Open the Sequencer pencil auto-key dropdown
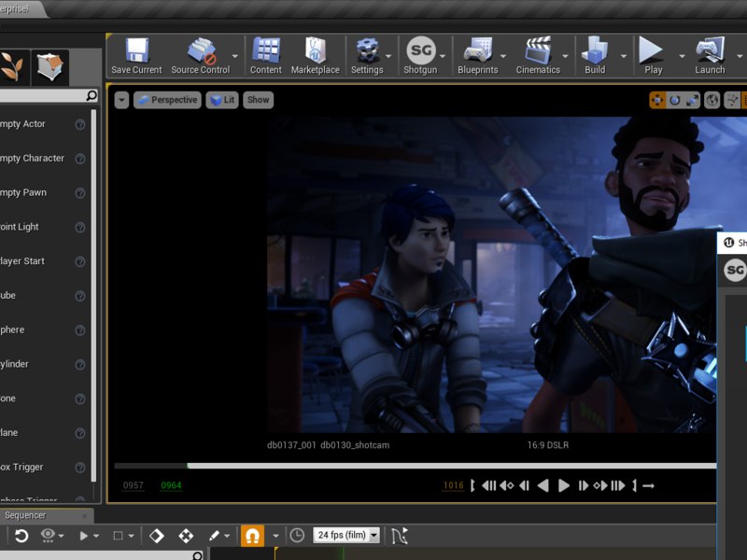The image size is (747, 560). 219,536
